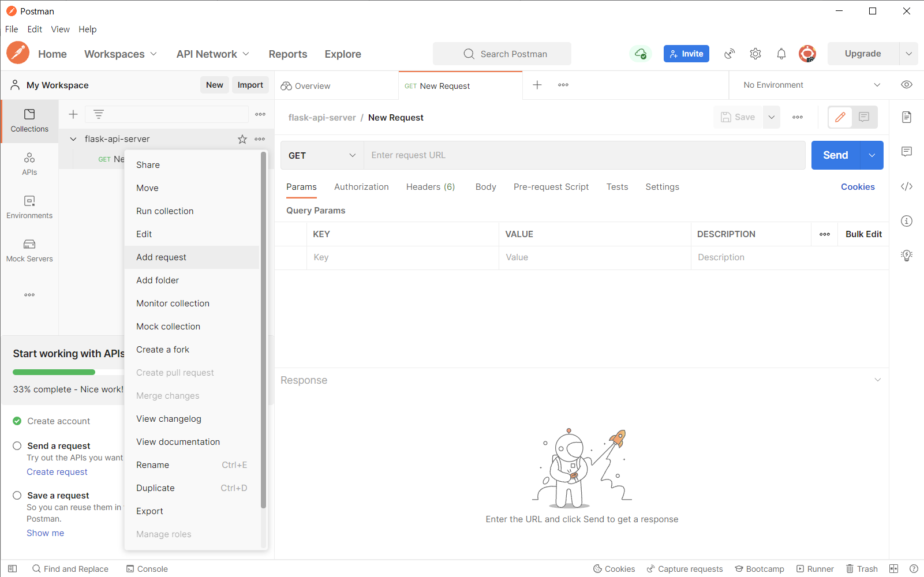The height and width of the screenshot is (577, 924).
Task: Star the flask-api-server collection
Action: click(242, 139)
